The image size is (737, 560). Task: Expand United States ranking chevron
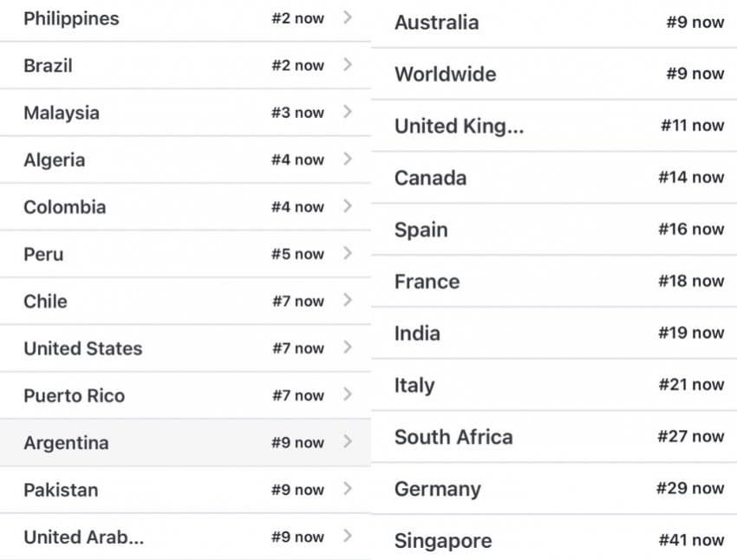[348, 348]
